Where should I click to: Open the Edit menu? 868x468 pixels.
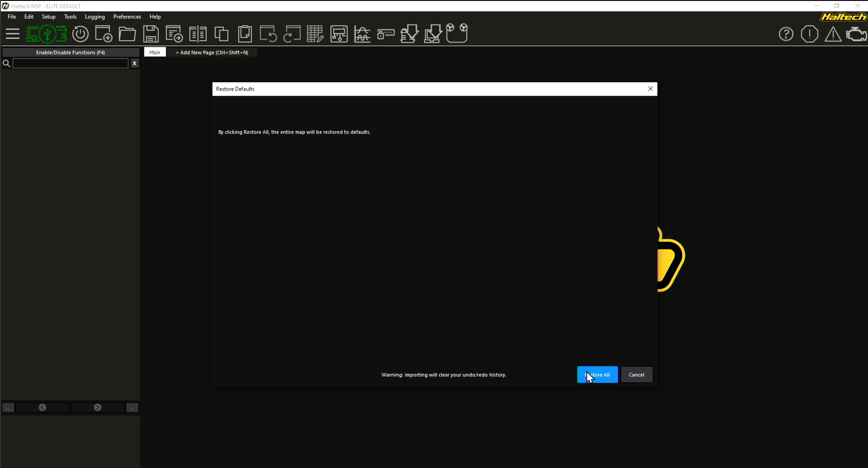pos(29,17)
